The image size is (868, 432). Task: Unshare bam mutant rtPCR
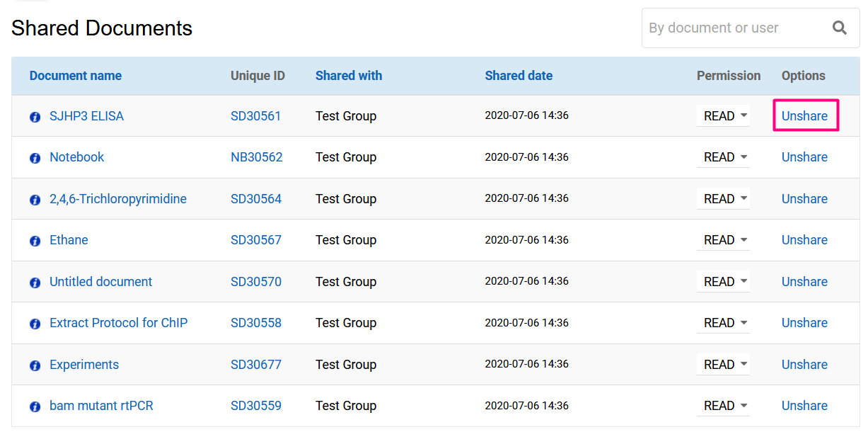click(x=804, y=406)
